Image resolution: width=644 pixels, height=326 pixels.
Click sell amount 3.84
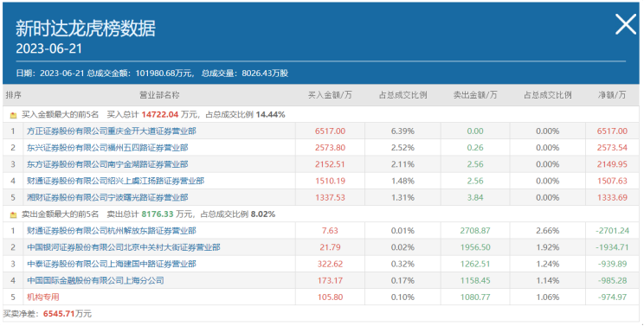pos(475,198)
